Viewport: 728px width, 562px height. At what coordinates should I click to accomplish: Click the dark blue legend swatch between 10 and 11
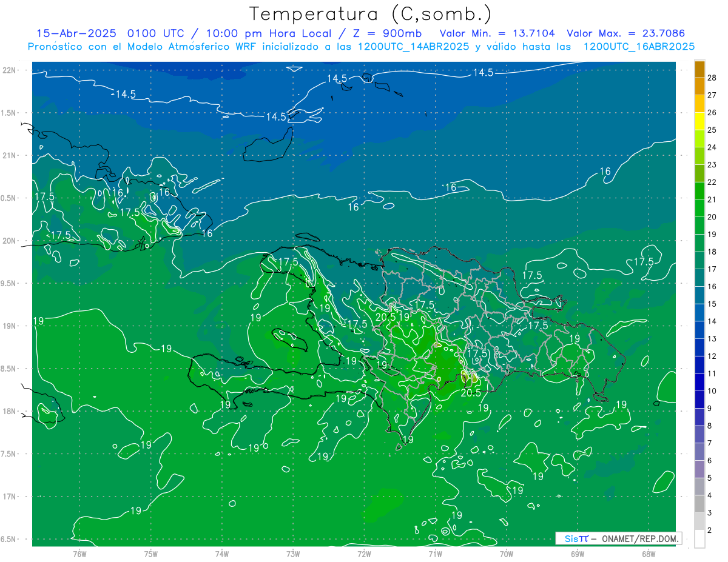pos(699,383)
